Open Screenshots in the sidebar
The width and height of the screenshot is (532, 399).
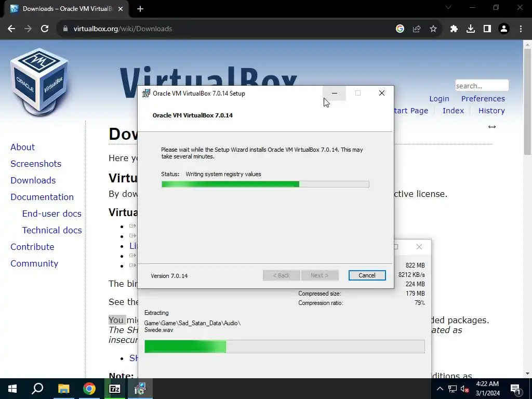point(36,164)
